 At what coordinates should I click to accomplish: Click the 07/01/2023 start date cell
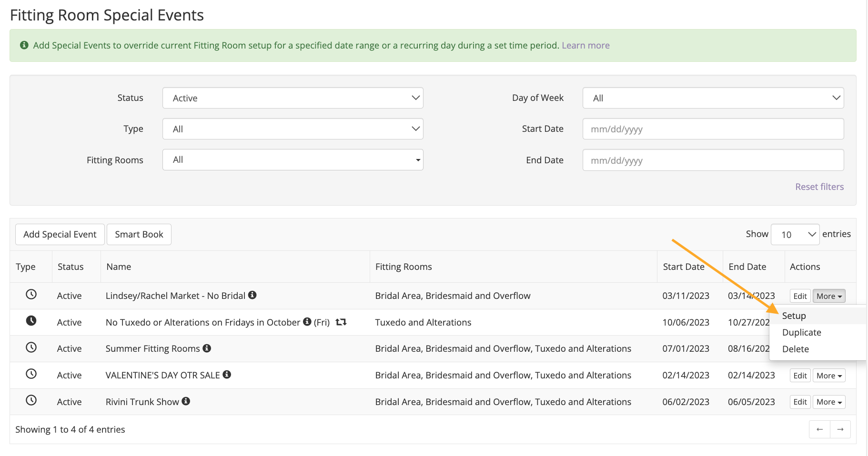pos(686,349)
